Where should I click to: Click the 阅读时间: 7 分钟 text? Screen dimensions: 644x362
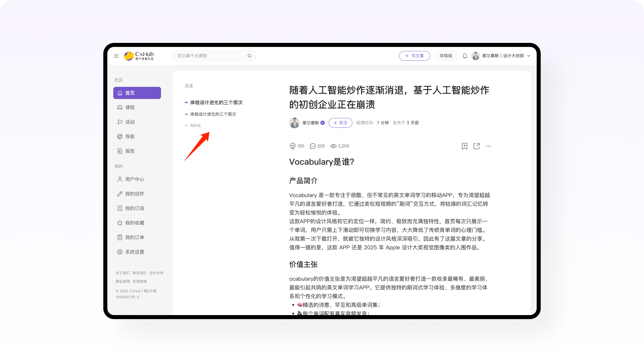[372, 123]
